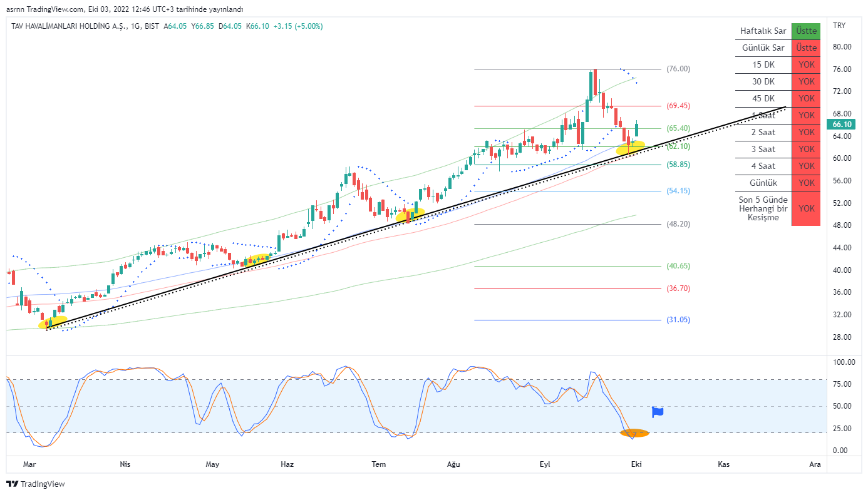Screen dimensions: 868x495
Task: Click the YOK cell in the 30 DK row
Action: tap(806, 81)
